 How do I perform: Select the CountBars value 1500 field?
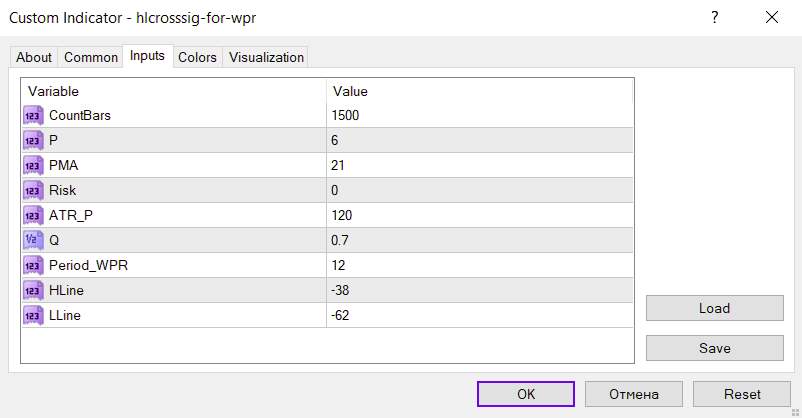[480, 115]
